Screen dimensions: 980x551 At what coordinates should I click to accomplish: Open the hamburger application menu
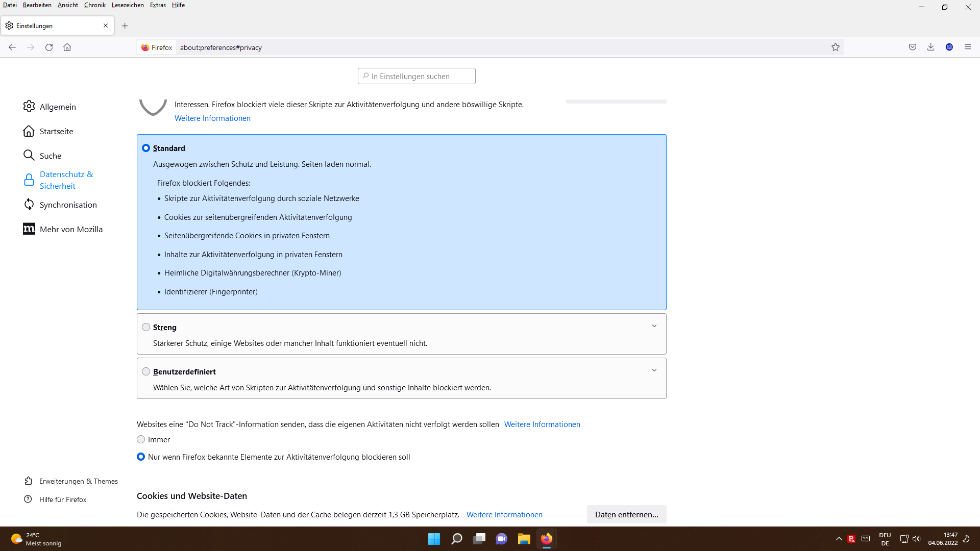tap(968, 47)
